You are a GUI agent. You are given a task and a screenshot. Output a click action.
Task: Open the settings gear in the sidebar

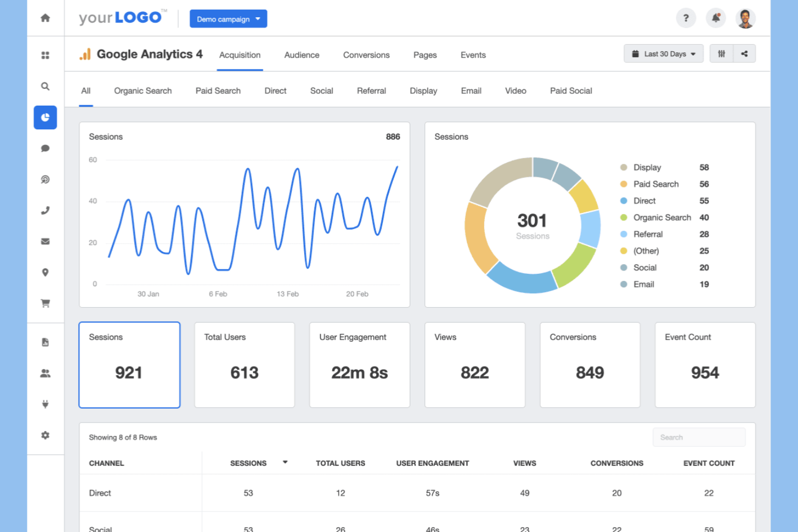point(45,435)
